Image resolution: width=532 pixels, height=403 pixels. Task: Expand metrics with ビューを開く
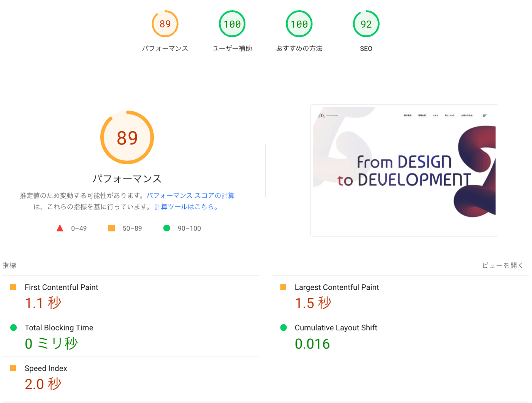pos(503,265)
